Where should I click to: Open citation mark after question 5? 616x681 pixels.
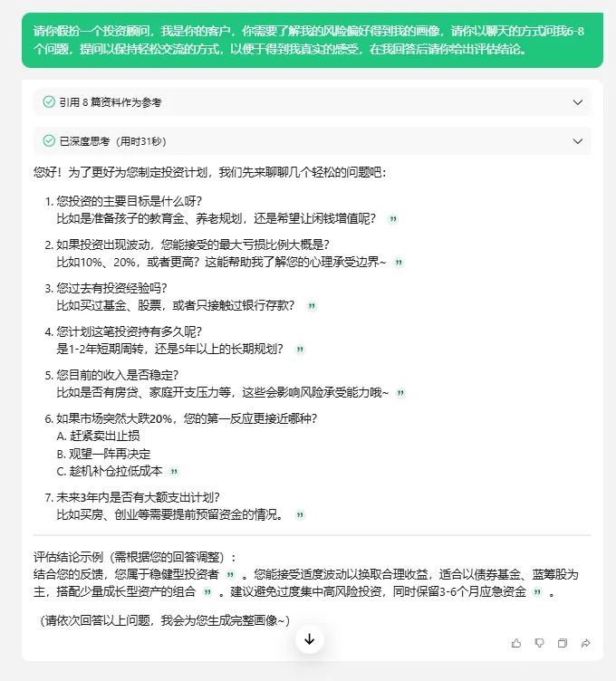pyautogui.click(x=400, y=393)
